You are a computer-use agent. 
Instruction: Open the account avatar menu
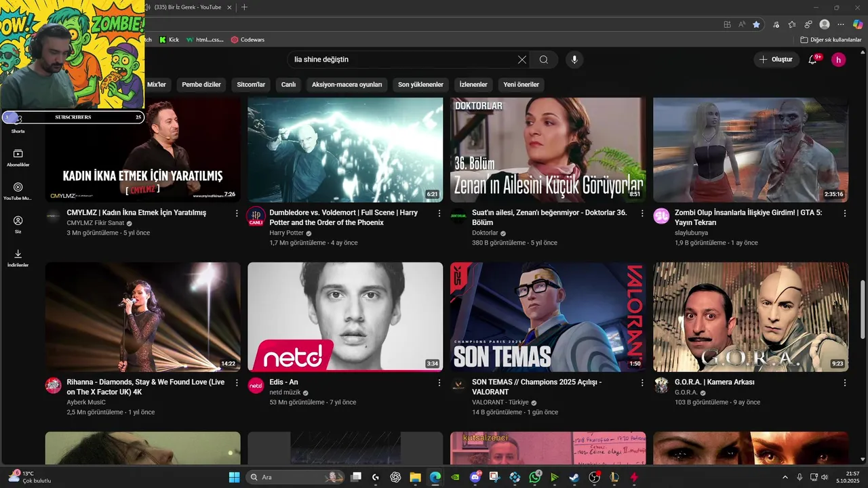click(x=838, y=60)
